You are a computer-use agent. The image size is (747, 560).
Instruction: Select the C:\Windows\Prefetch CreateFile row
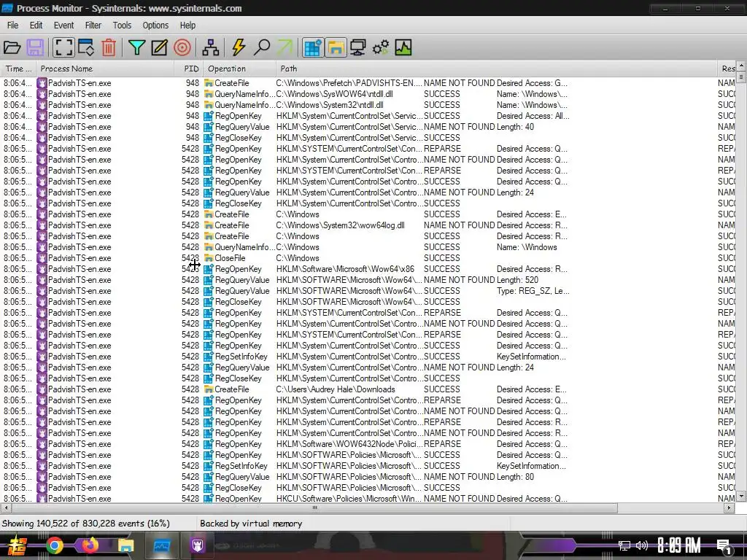[367, 83]
